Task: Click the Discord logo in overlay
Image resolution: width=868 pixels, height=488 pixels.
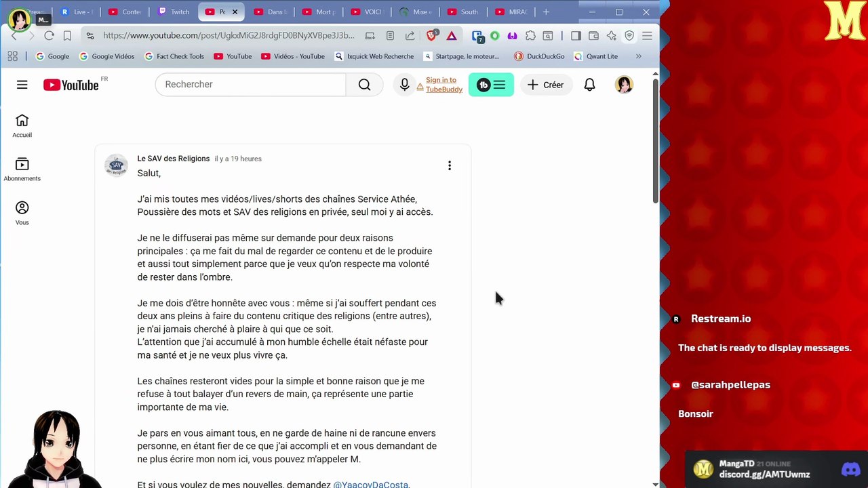Action: point(850,469)
